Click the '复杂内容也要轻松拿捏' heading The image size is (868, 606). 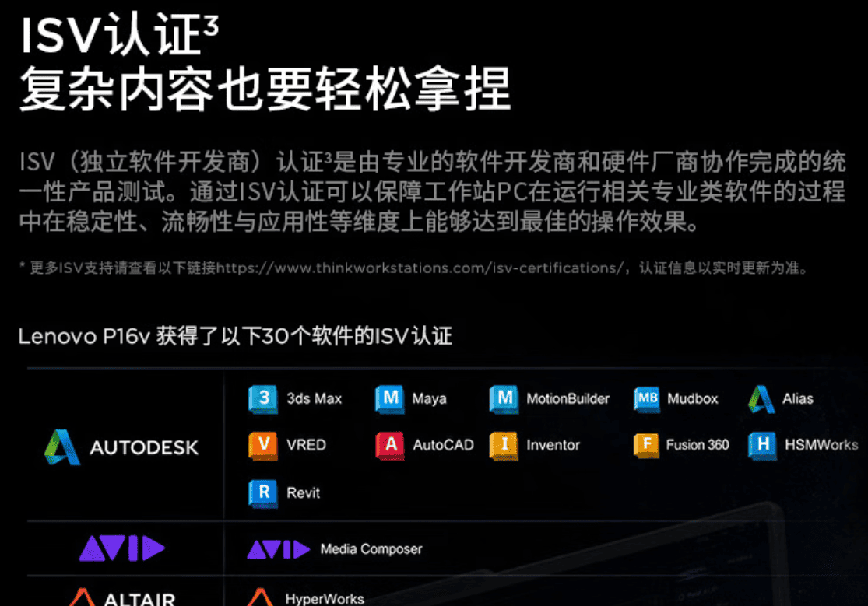(265, 89)
